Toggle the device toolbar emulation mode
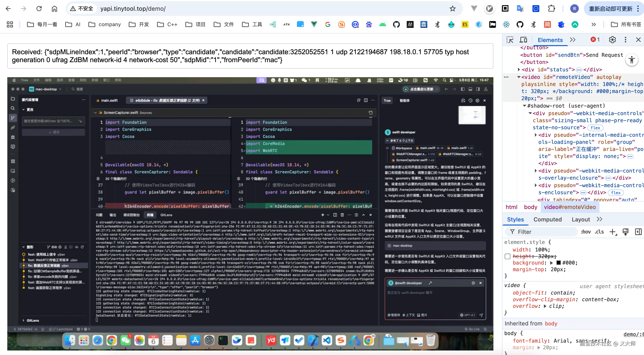 (x=523, y=40)
